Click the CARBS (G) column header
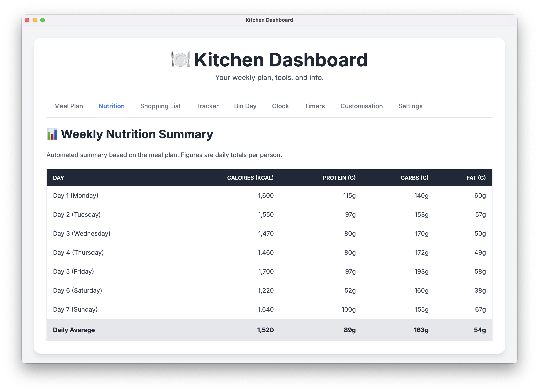This screenshot has width=539, height=392. (x=415, y=178)
